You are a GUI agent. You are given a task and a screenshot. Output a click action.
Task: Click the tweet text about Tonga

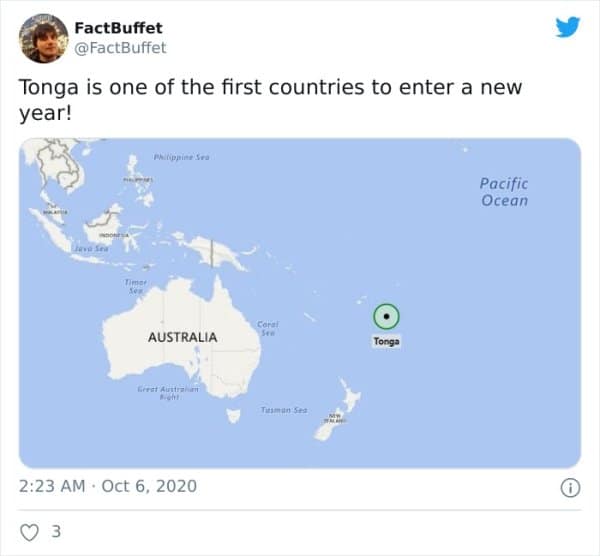(270, 99)
